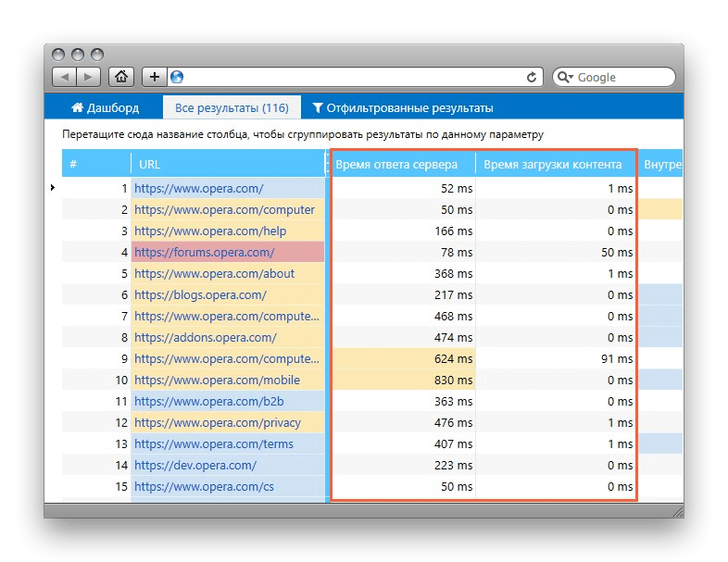Open link https://forums.opera.com/

205,253
